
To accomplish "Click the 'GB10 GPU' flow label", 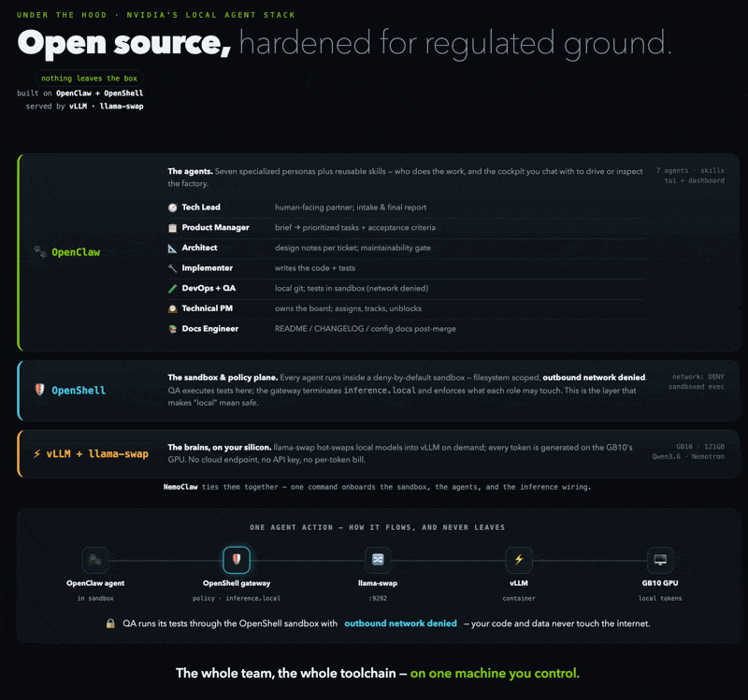I will pyautogui.click(x=660, y=583).
